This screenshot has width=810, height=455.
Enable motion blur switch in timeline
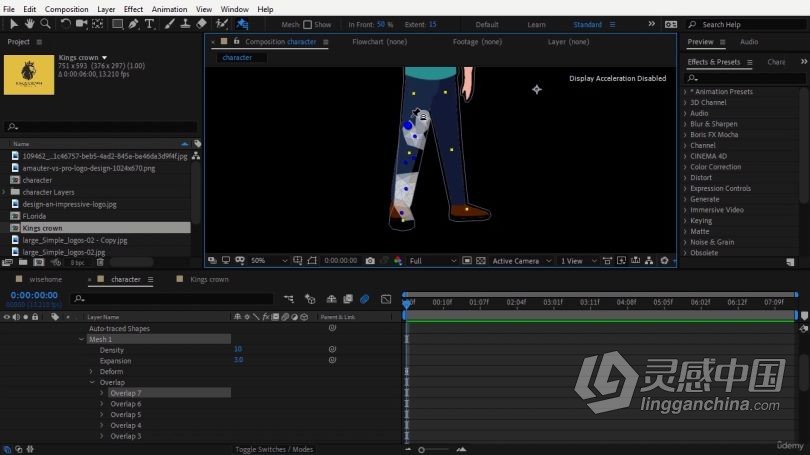(365, 299)
